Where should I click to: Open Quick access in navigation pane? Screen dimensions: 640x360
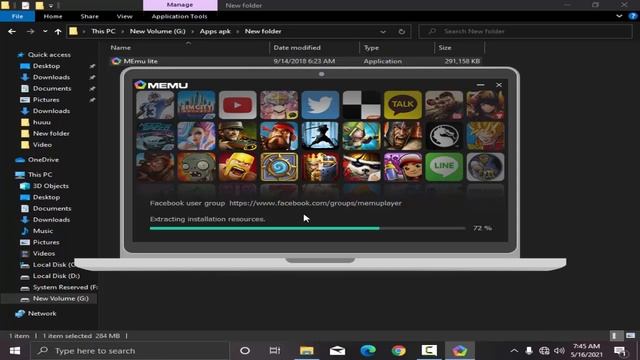(49, 55)
